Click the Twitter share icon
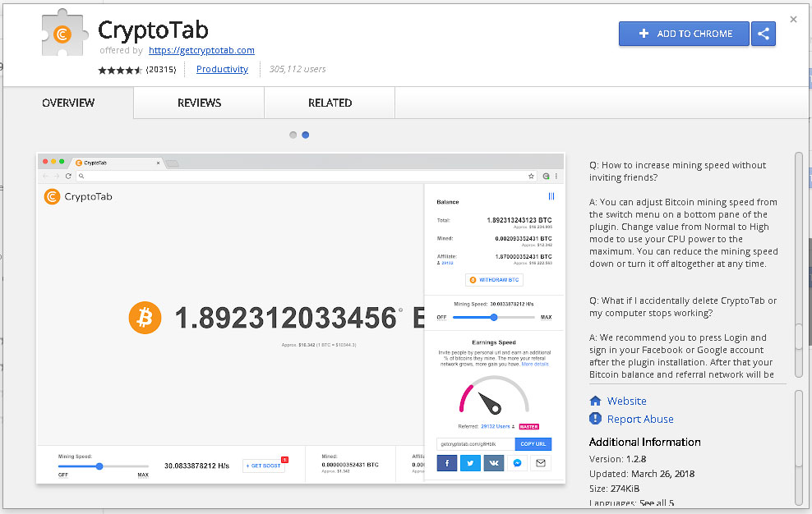The height and width of the screenshot is (514, 812). click(470, 462)
